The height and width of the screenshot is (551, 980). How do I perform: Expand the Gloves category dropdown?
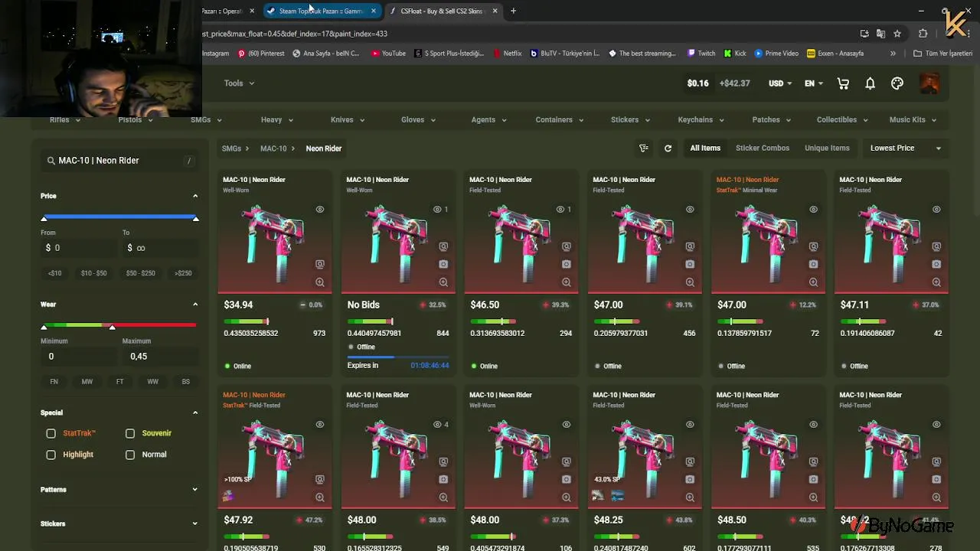(418, 120)
